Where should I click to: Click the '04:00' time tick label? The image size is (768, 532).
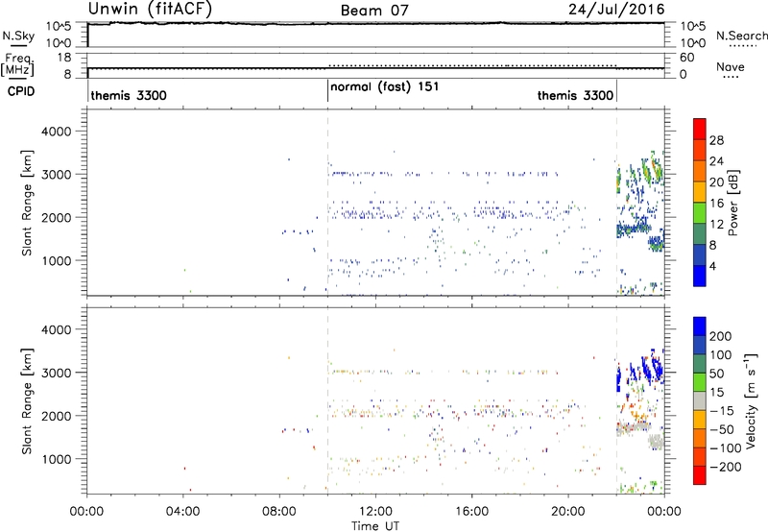tap(183, 512)
